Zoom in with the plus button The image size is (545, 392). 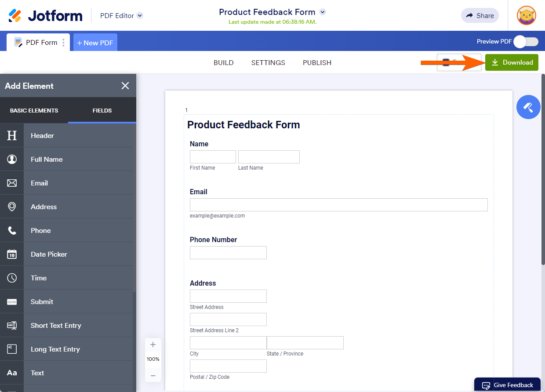click(153, 345)
